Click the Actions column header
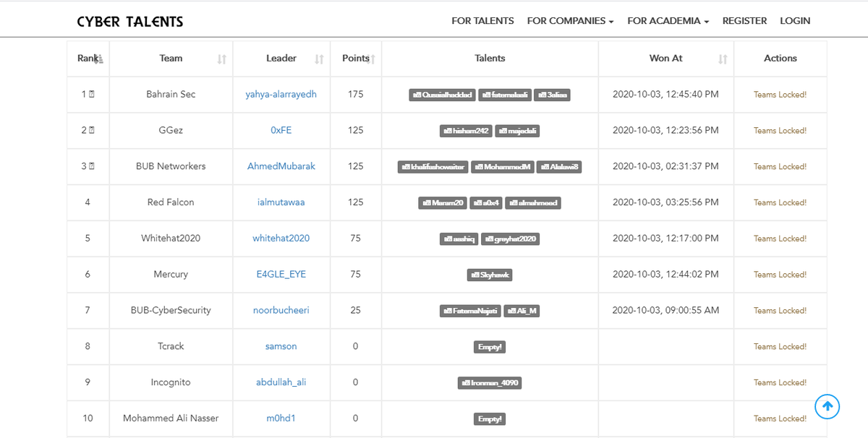868x438 pixels. pos(780,59)
